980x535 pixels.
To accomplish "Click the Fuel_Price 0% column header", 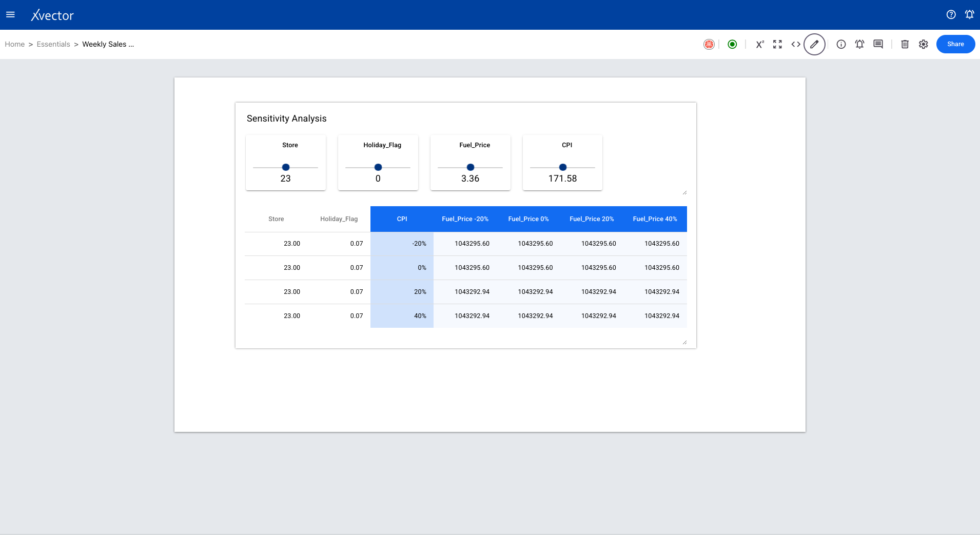I will 528,219.
